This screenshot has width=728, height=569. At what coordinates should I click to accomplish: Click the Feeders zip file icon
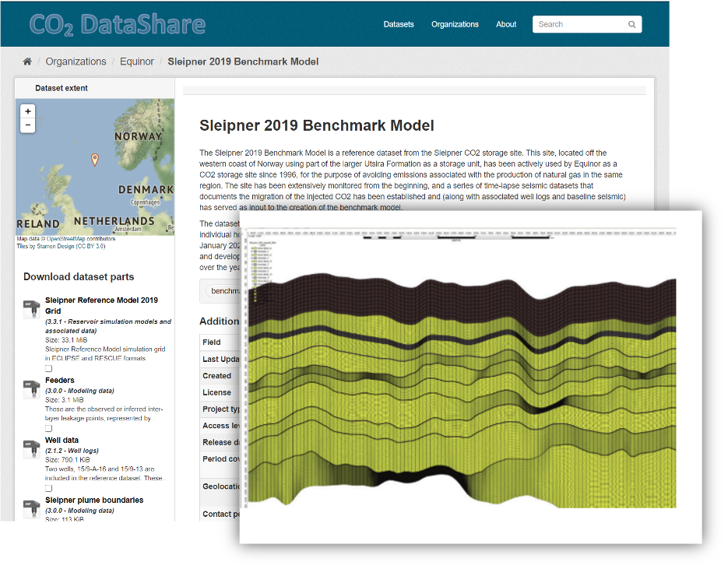[31, 388]
